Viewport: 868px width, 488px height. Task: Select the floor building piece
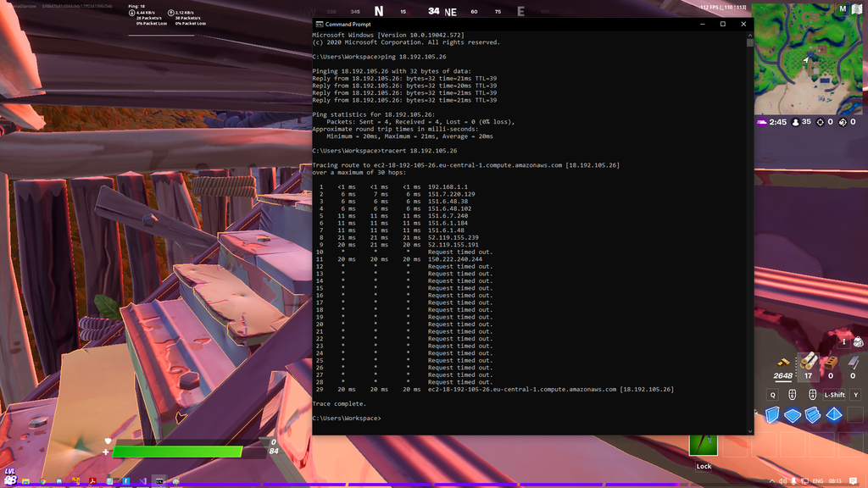tap(793, 415)
